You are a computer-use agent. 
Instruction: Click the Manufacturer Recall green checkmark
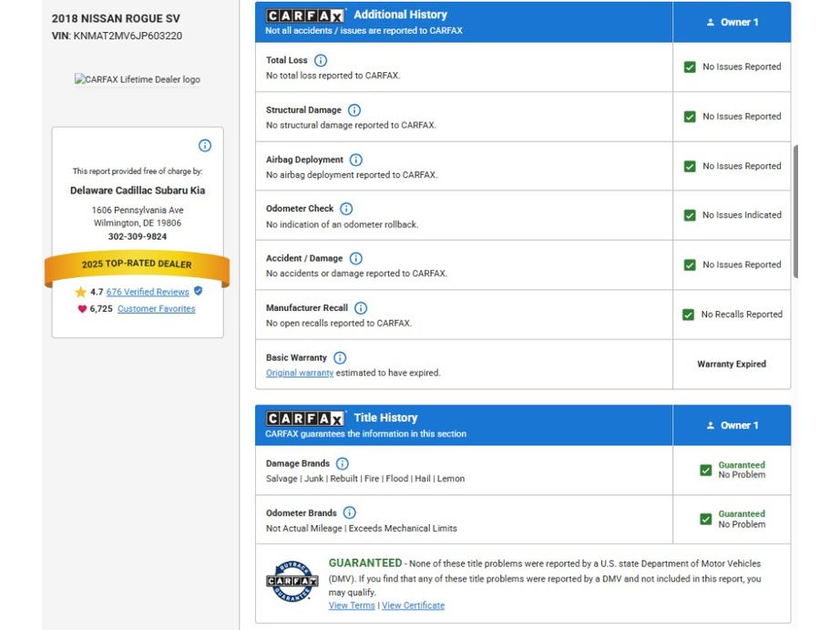point(689,315)
